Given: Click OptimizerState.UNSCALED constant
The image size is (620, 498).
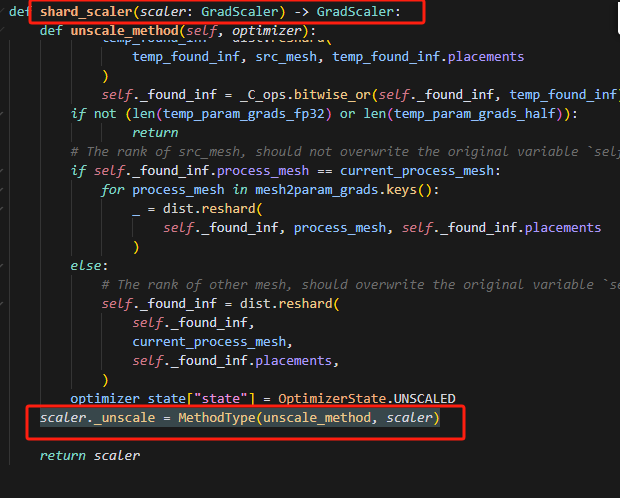Looking at the screenshot, I should pos(374,398).
